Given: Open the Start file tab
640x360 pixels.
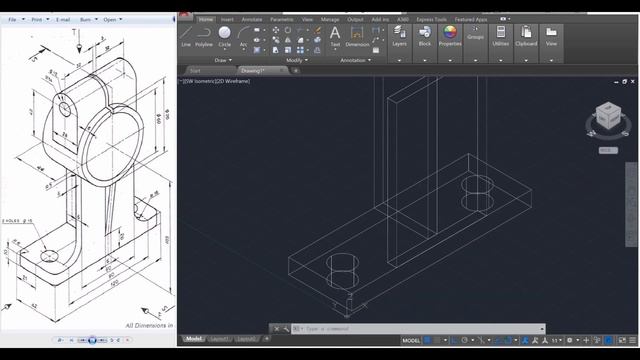Looking at the screenshot, I should 195,71.
